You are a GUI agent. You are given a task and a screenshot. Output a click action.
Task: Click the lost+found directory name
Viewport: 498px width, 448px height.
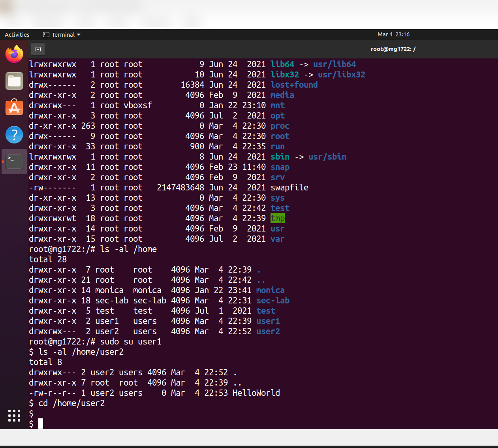[294, 85]
